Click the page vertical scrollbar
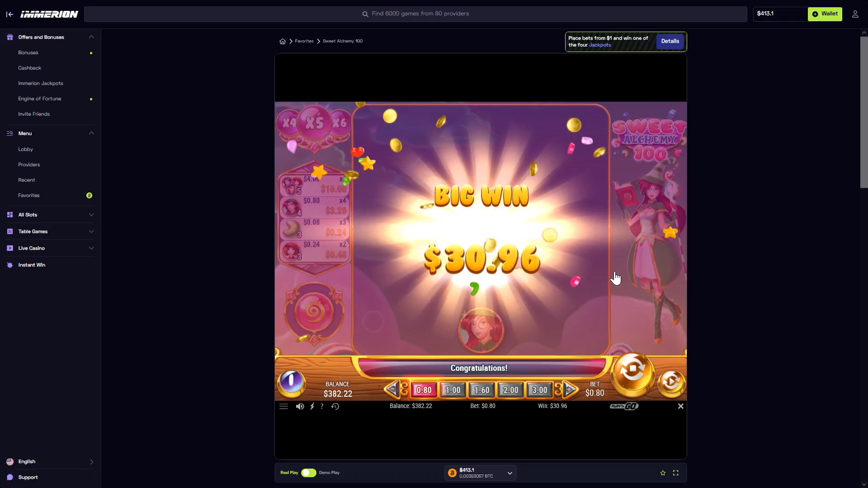868x488 pixels. point(864,112)
